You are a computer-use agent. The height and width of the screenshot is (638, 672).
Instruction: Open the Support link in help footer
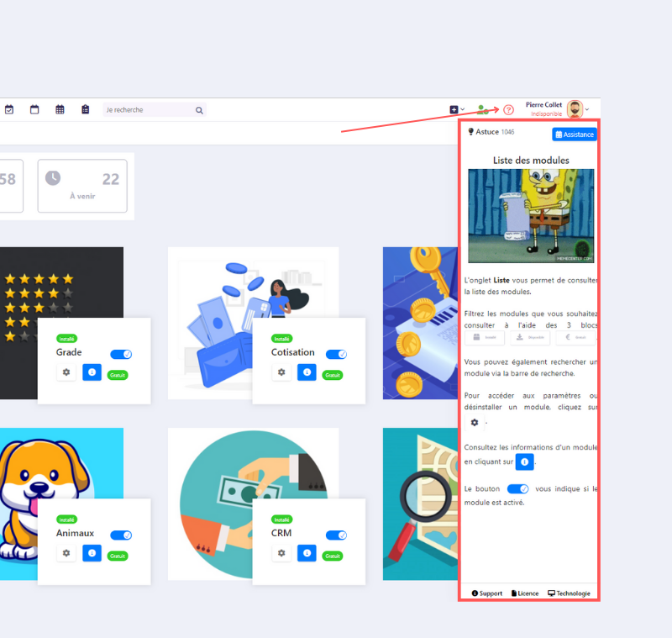487,593
